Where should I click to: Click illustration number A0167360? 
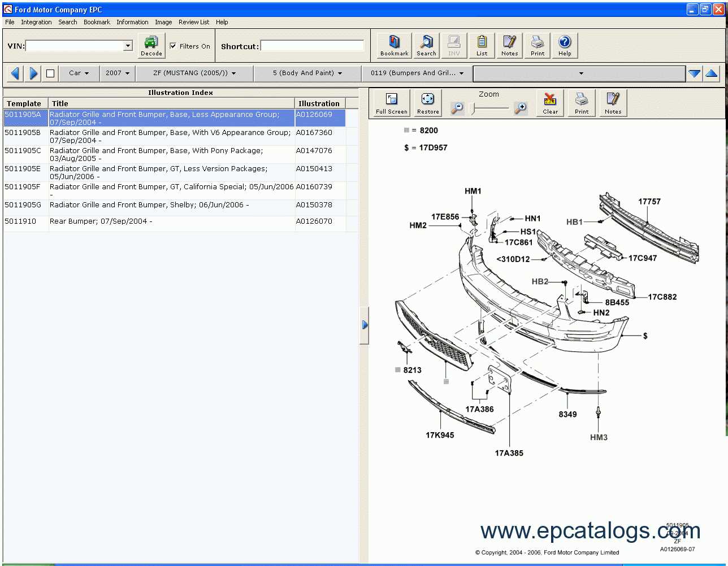click(x=314, y=132)
